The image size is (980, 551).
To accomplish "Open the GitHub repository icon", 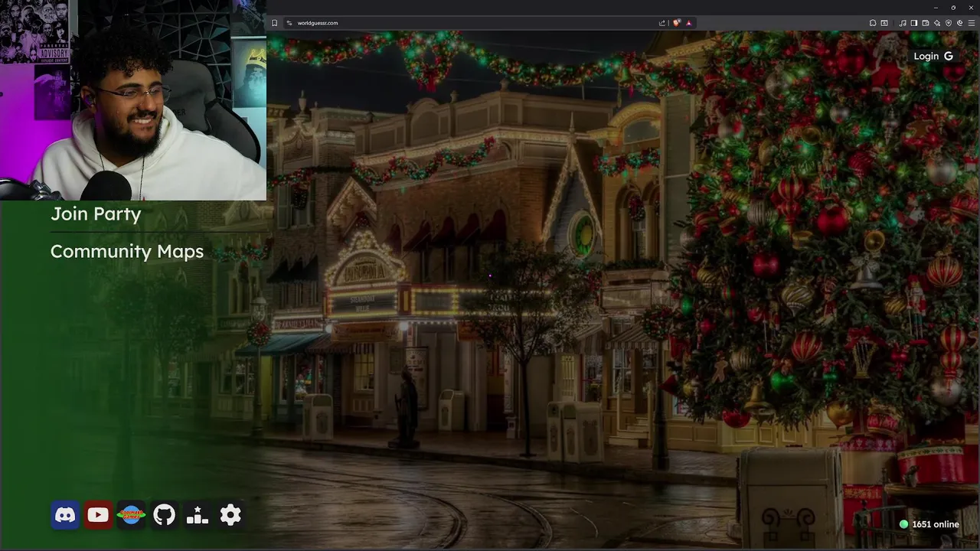I will 164,515.
